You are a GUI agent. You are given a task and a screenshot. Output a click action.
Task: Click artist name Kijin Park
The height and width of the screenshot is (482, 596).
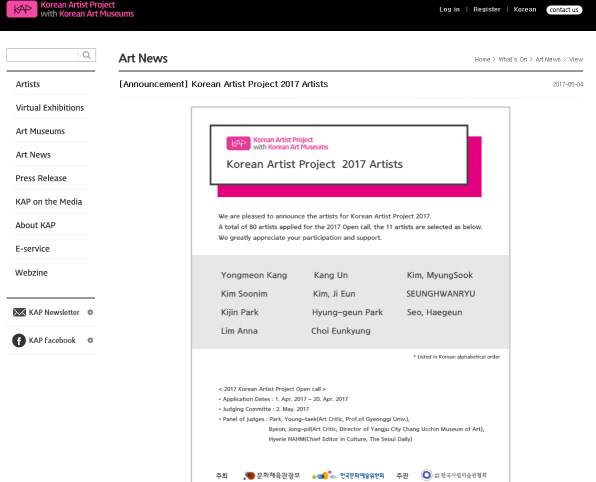pyautogui.click(x=239, y=312)
